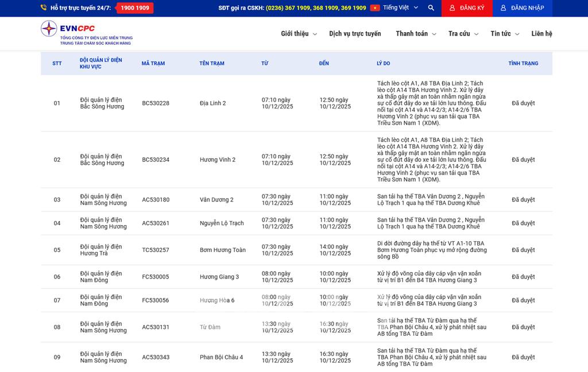Open Dịch vụ trực tuyến menu item
The image size is (588, 372).
click(355, 34)
